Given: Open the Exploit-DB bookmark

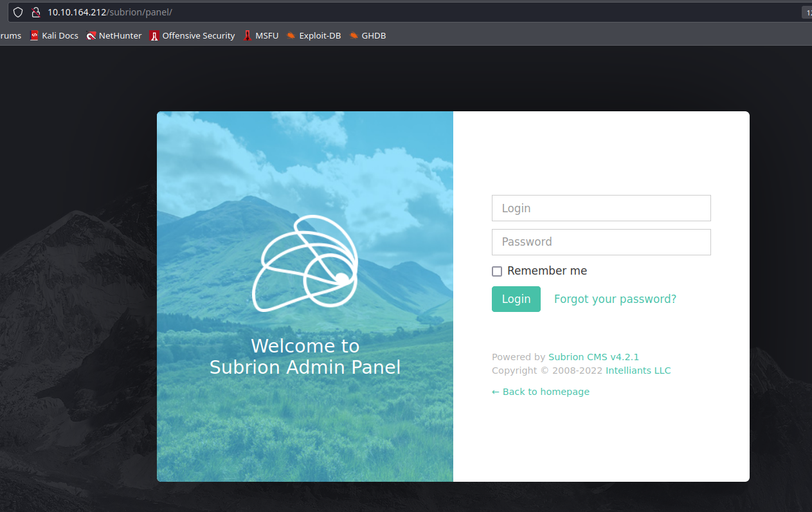Looking at the screenshot, I should pyautogui.click(x=314, y=36).
